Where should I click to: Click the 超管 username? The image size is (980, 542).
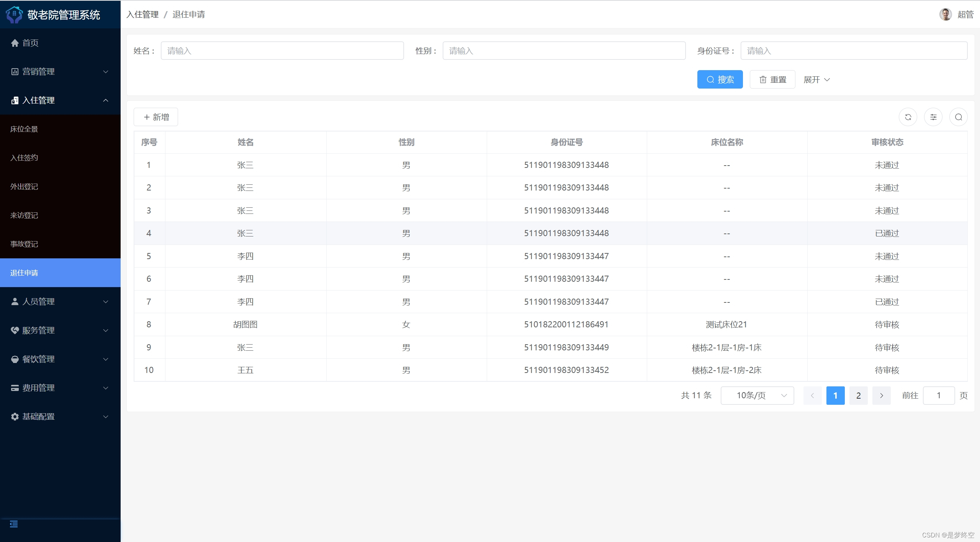(965, 15)
